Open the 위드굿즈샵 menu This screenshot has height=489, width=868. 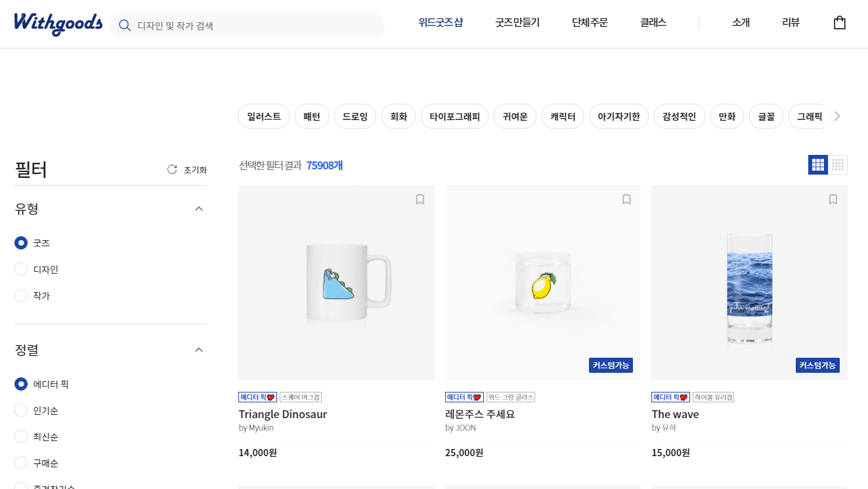(441, 22)
